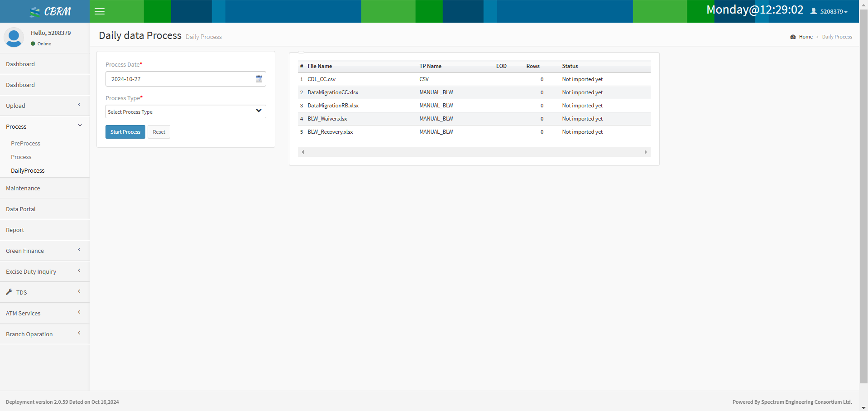Click the Home breadcrumb dashboard icon
The image size is (868, 411).
pos(793,37)
